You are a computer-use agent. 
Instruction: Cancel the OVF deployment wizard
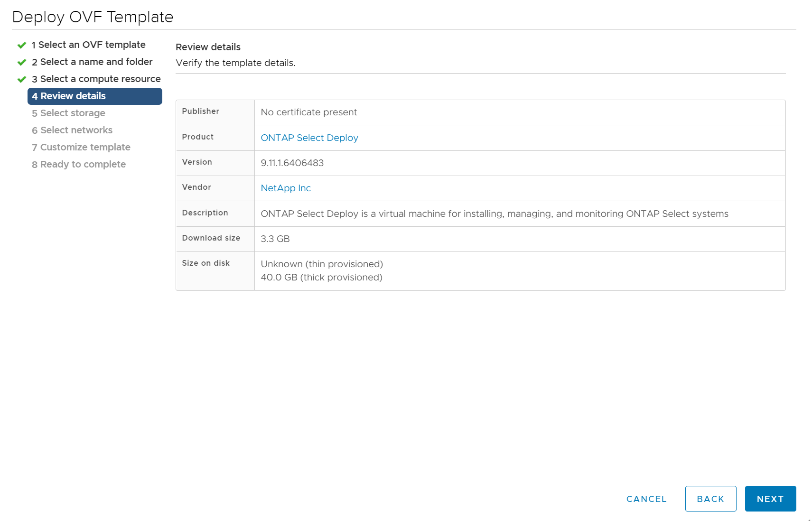tap(646, 499)
